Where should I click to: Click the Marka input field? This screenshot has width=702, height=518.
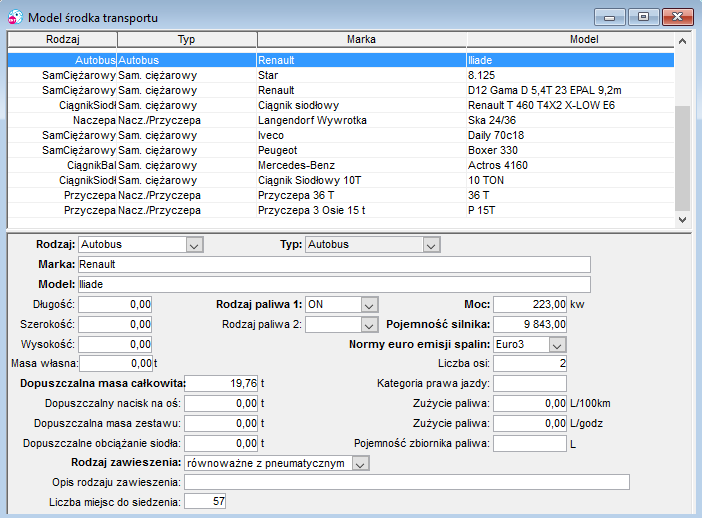(x=334, y=264)
